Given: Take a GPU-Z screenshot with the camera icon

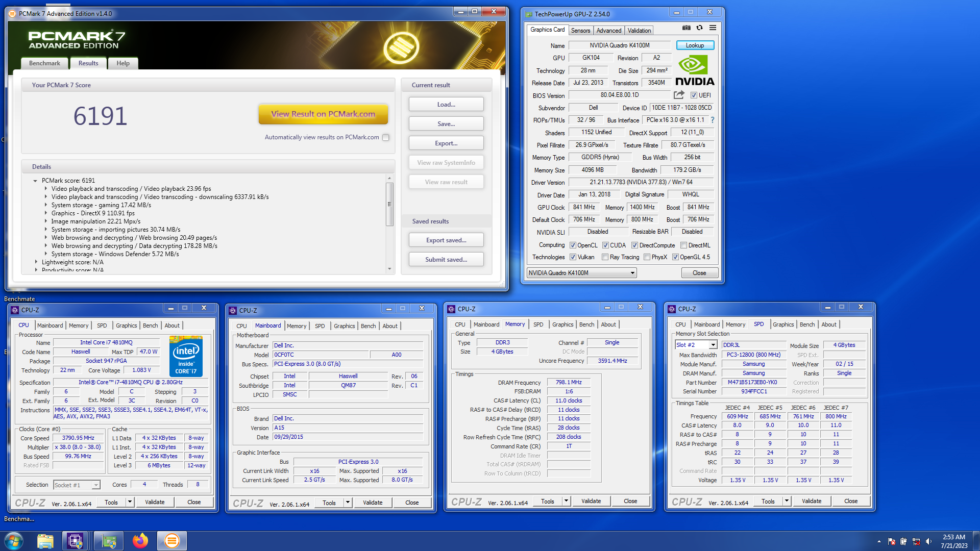Looking at the screenshot, I should pos(687,28).
